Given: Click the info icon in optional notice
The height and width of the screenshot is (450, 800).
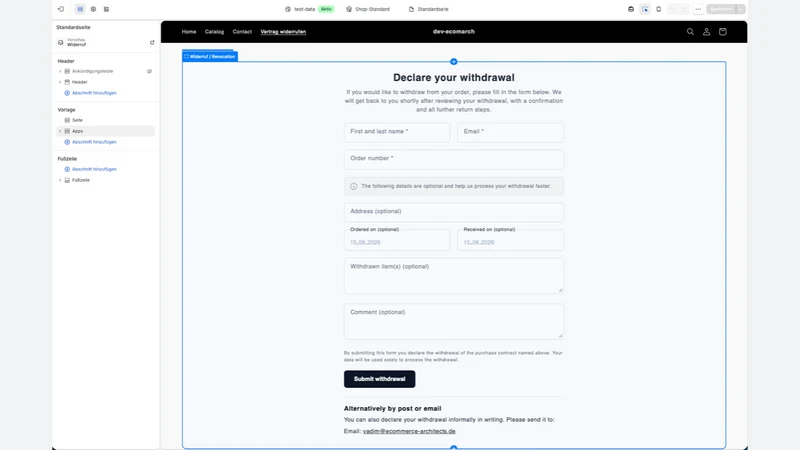Looking at the screenshot, I should [x=354, y=186].
